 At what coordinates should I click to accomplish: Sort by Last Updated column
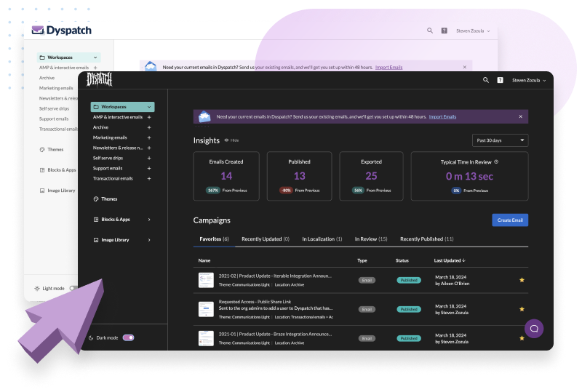click(450, 260)
